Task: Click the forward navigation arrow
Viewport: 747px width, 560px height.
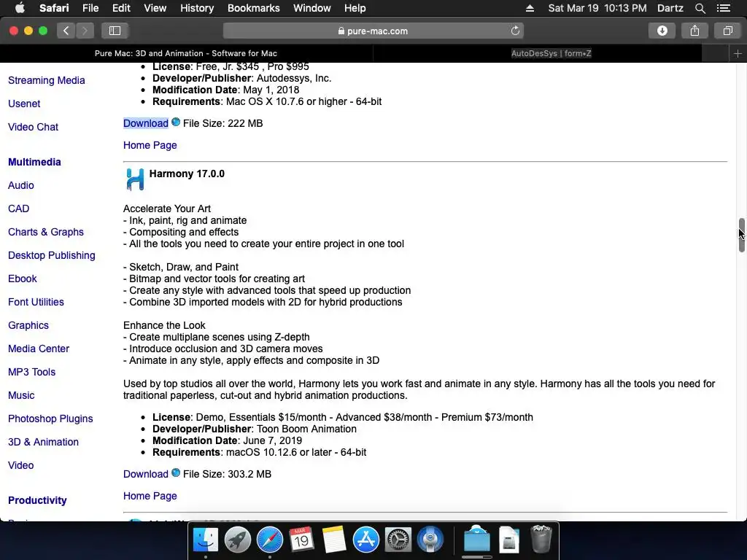Action: 85,31
